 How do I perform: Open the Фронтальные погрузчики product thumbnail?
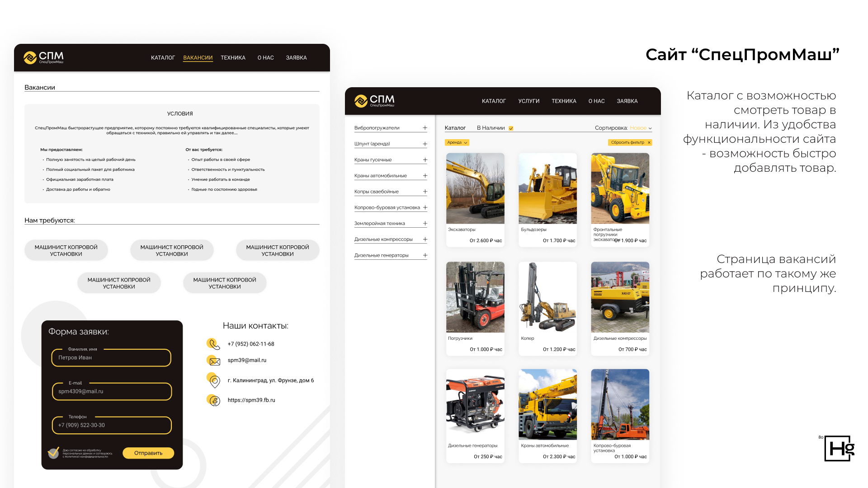[x=620, y=188]
